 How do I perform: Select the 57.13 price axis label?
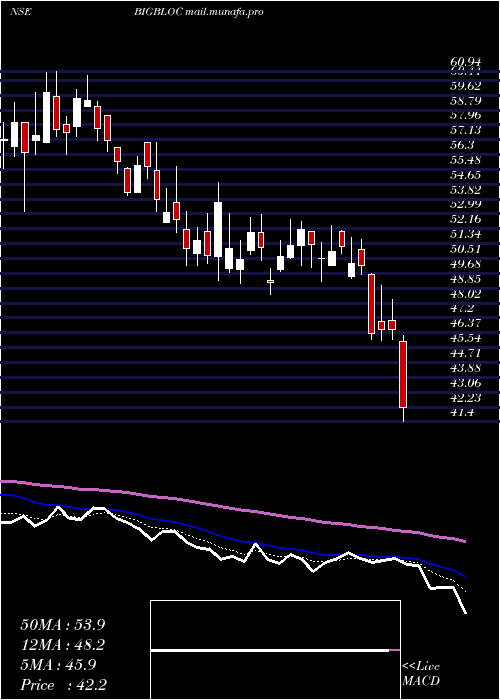tap(466, 130)
